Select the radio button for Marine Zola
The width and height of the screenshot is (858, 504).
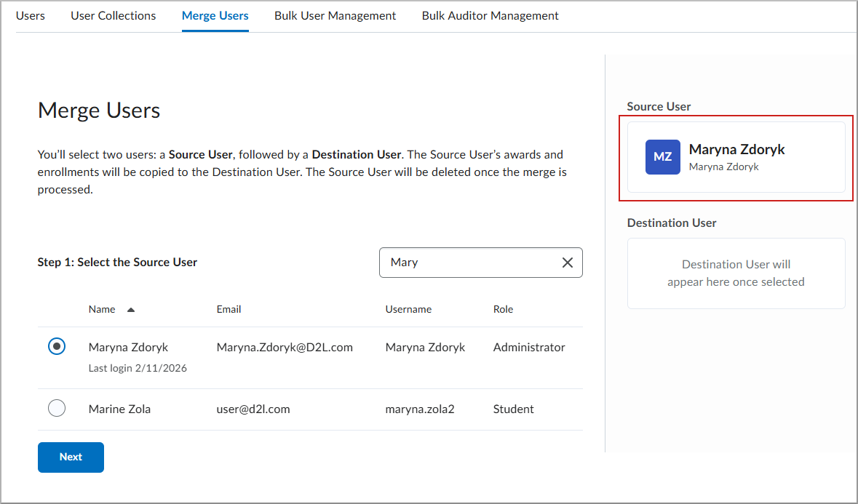click(x=57, y=407)
